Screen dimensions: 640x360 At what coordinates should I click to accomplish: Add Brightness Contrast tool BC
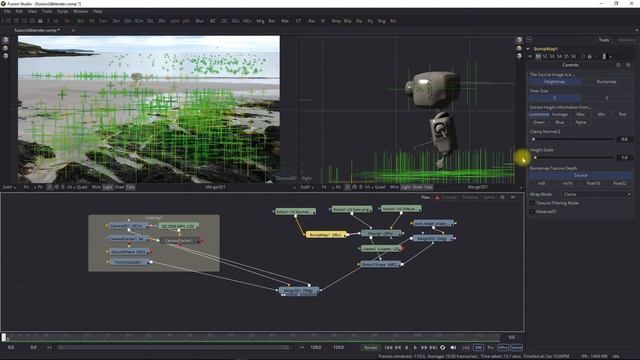point(213,21)
